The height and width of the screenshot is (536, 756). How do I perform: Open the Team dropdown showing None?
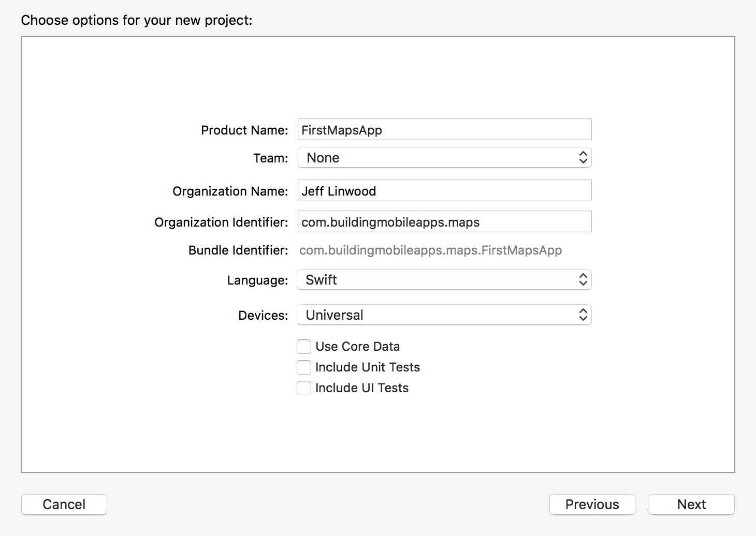click(444, 157)
